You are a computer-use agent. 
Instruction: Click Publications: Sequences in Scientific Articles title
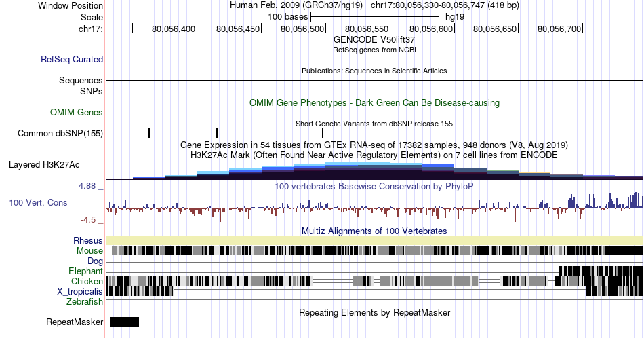pyautogui.click(x=374, y=71)
